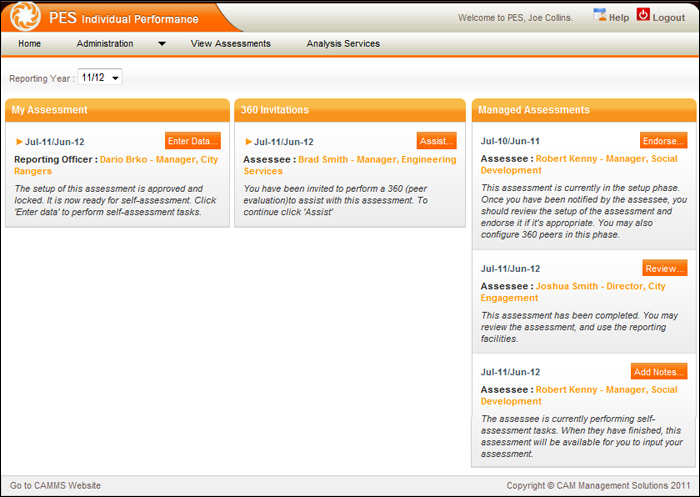Click orange arrow beside Jul-11/Jun-12 in My Assessment

point(20,142)
